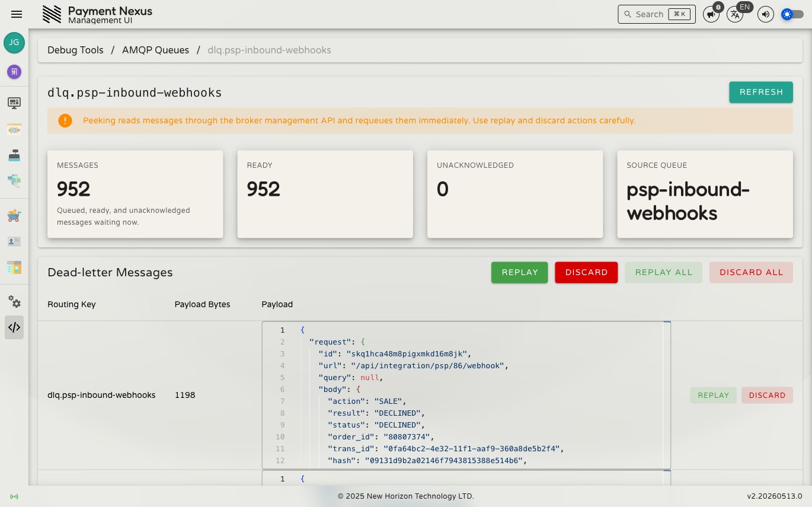Discard the dlq.psp-inbound-webhooks row message
The image size is (812, 507).
767,396
